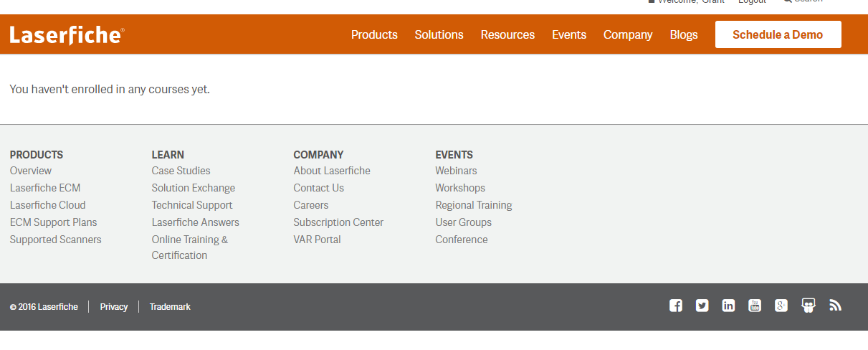This screenshot has width=868, height=350.
Task: Open the VAR Portal link
Action: tap(318, 240)
